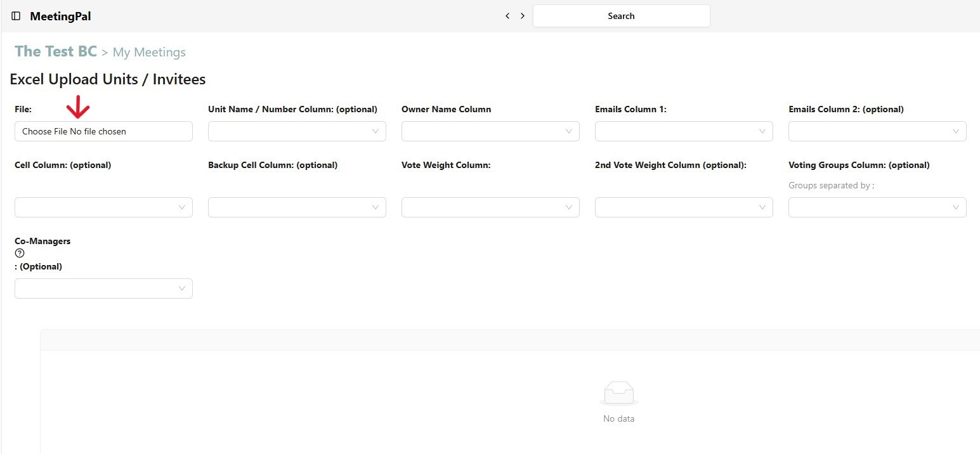
Task: Click the No data inbox icon
Action: pyautogui.click(x=618, y=392)
